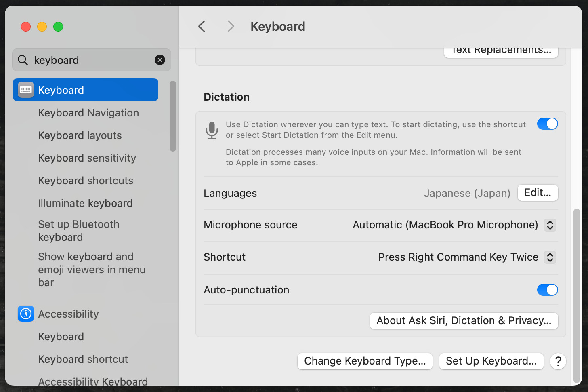
Task: Open help with question mark button
Action: click(558, 361)
